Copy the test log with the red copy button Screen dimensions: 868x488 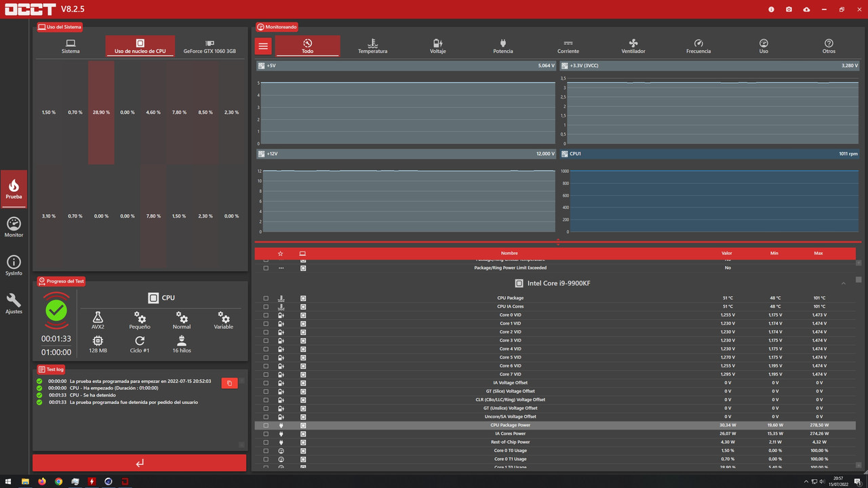(229, 384)
